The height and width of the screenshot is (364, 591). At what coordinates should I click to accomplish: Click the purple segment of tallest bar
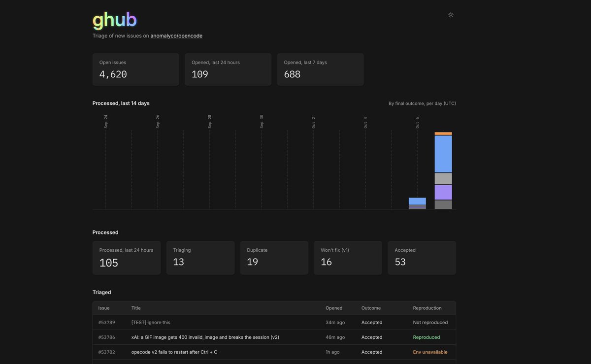click(443, 193)
